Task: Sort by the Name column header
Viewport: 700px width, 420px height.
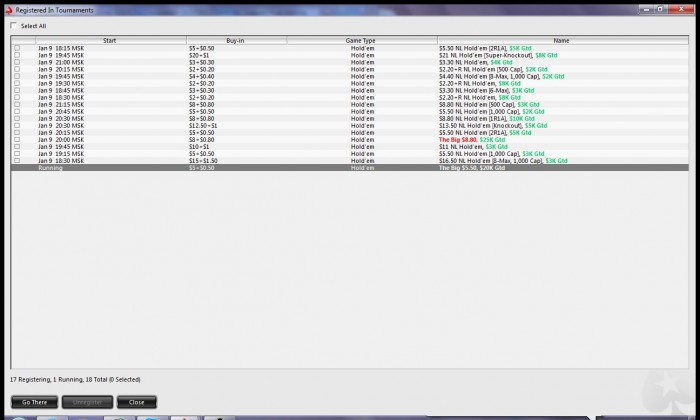Action: [562, 40]
